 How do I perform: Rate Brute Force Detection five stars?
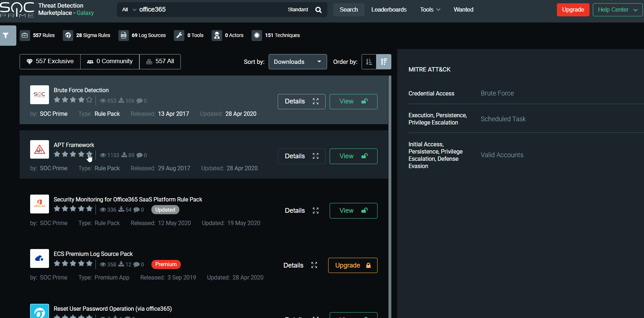[89, 99]
